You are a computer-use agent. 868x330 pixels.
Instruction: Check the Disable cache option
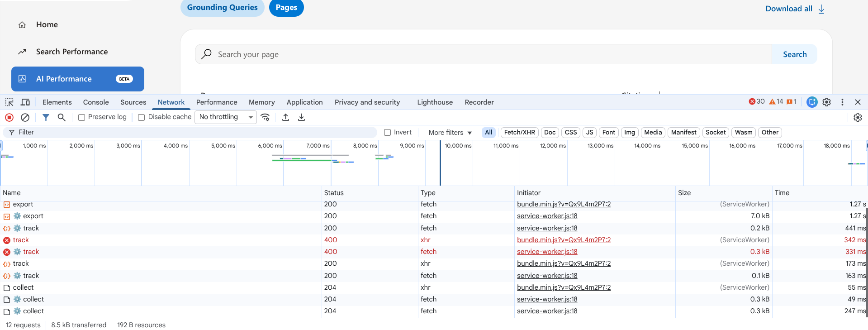(x=142, y=117)
